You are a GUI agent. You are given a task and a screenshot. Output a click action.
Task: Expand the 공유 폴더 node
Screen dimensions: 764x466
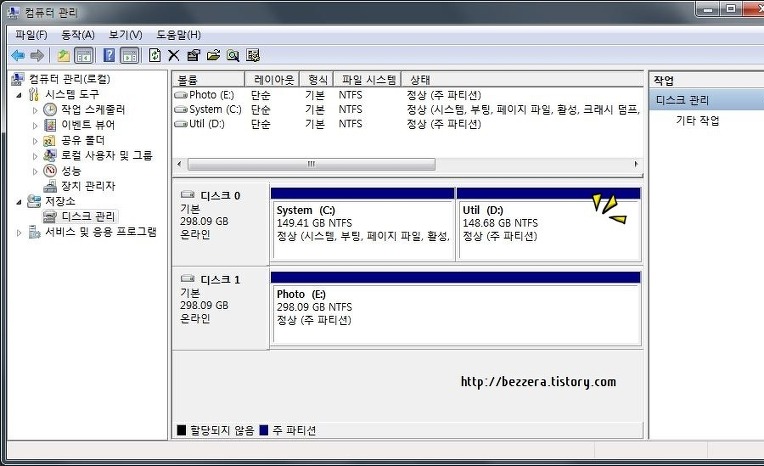point(35,141)
